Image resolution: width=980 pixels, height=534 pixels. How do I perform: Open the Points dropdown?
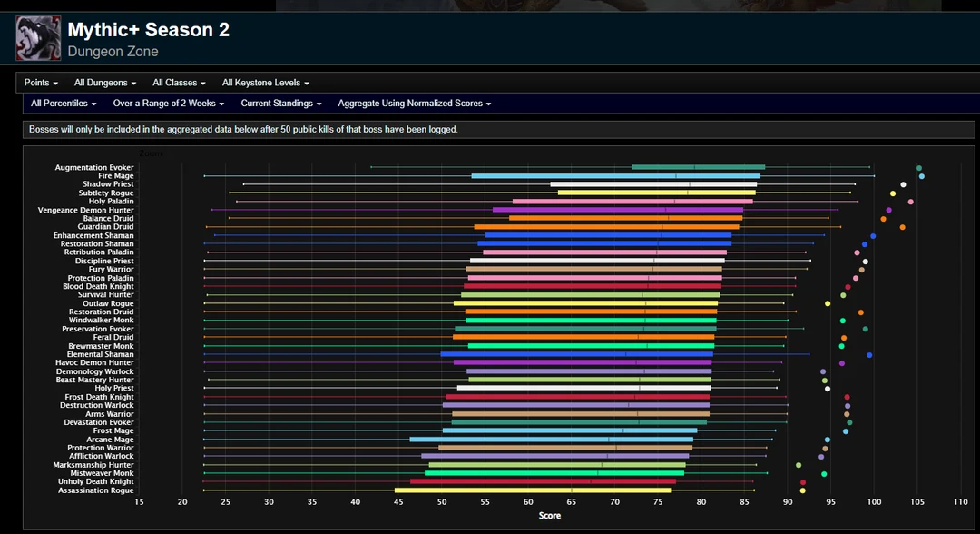(39, 83)
